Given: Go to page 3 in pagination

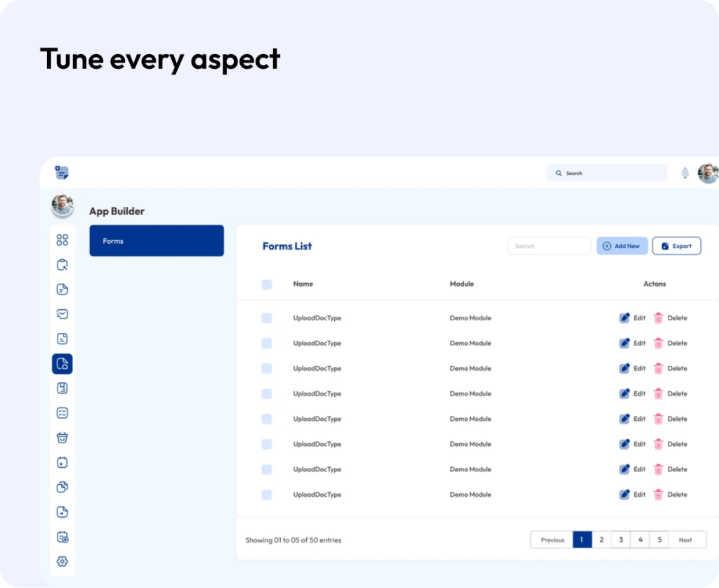Looking at the screenshot, I should tap(621, 540).
